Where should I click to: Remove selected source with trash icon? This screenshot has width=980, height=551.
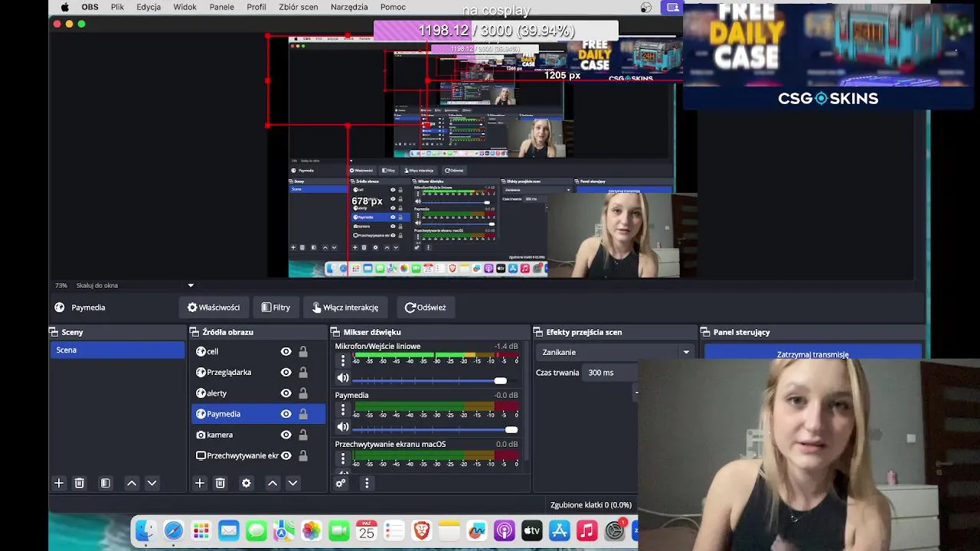tap(220, 483)
